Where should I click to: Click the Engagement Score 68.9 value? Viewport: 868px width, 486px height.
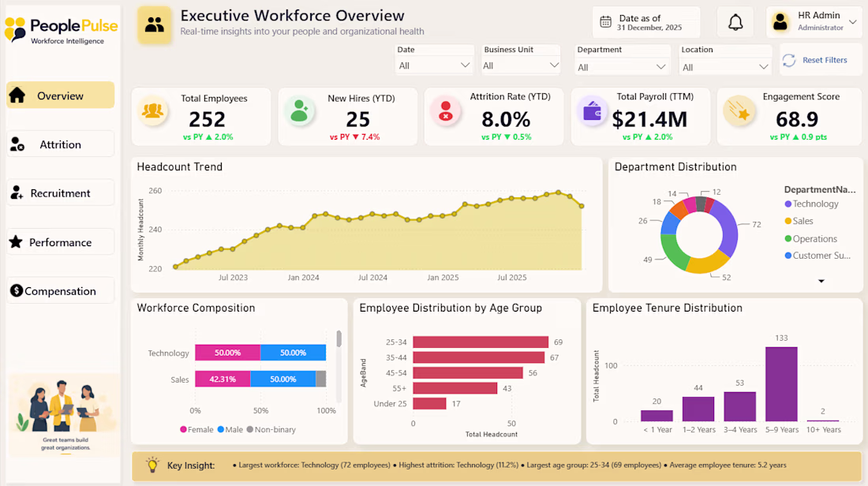797,119
